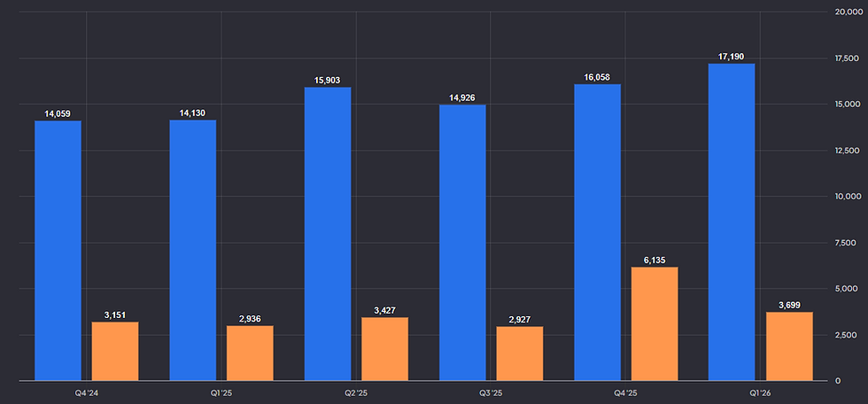Select the orange Q3'25 bar labeled 2,927
The image size is (868, 404).
tap(520, 353)
